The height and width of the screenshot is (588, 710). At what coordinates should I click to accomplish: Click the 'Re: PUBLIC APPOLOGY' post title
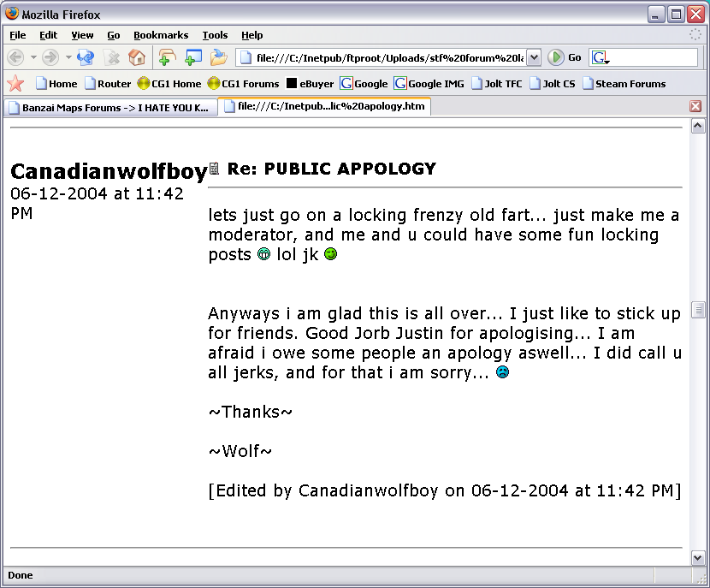331,169
